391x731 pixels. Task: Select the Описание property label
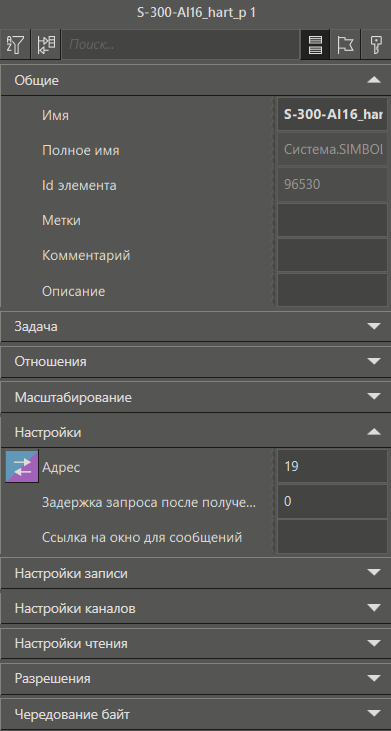(x=74, y=291)
